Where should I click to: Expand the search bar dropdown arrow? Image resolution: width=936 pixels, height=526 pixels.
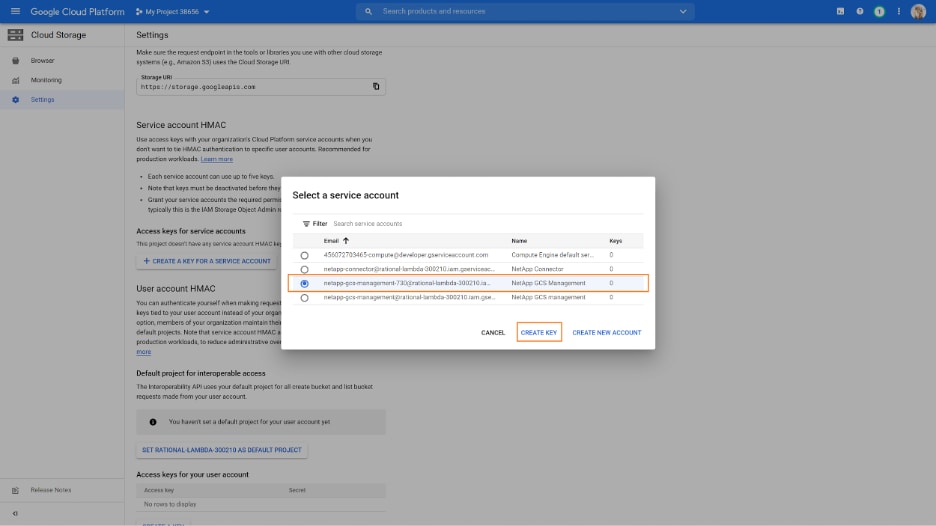click(x=684, y=11)
